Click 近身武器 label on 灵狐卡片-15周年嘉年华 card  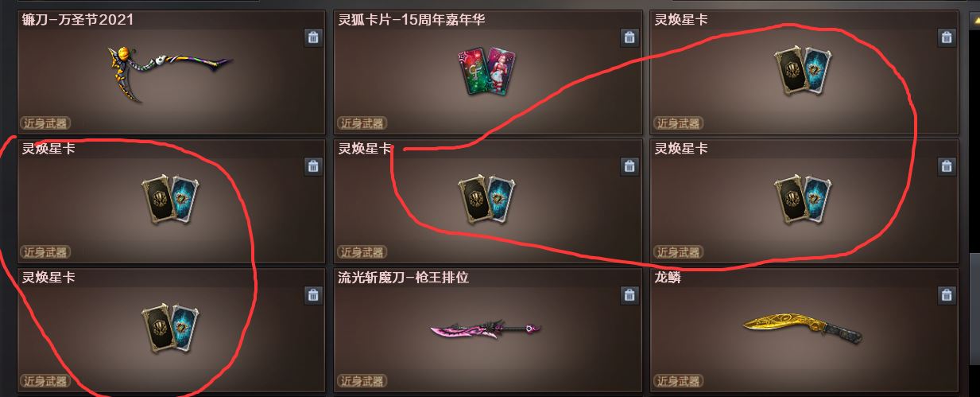tap(362, 123)
